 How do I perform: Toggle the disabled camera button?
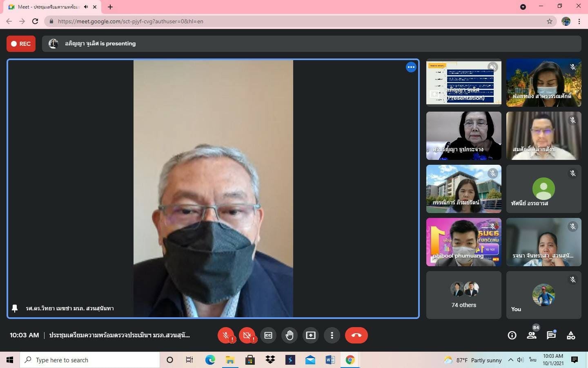pos(247,335)
